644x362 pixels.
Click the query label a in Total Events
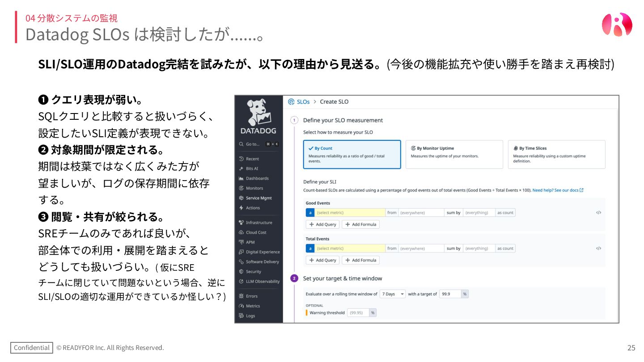310,248
